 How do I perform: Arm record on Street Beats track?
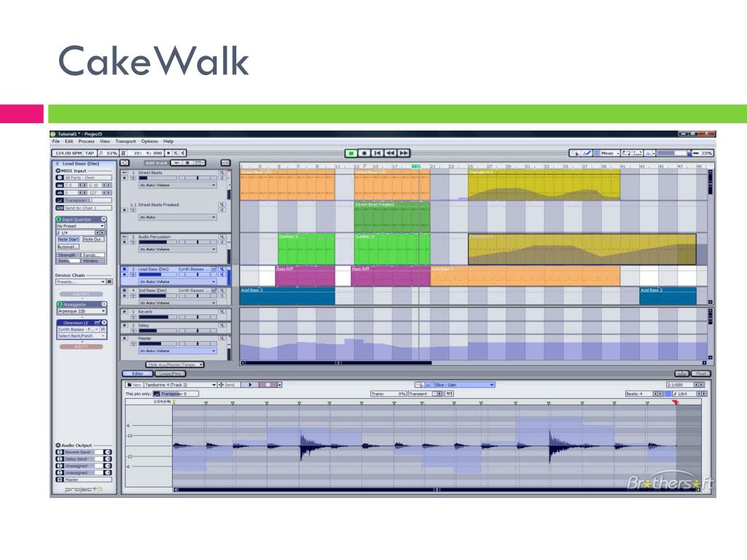125,178
